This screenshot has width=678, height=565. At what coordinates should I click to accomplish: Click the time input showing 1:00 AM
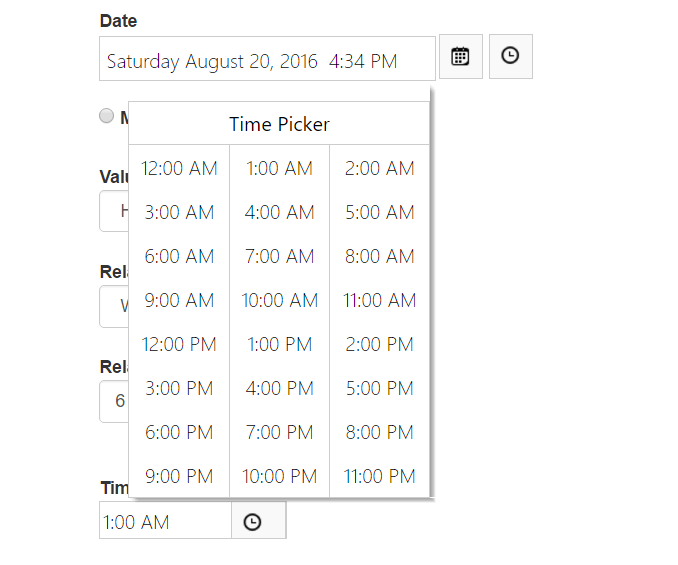[x=165, y=522]
